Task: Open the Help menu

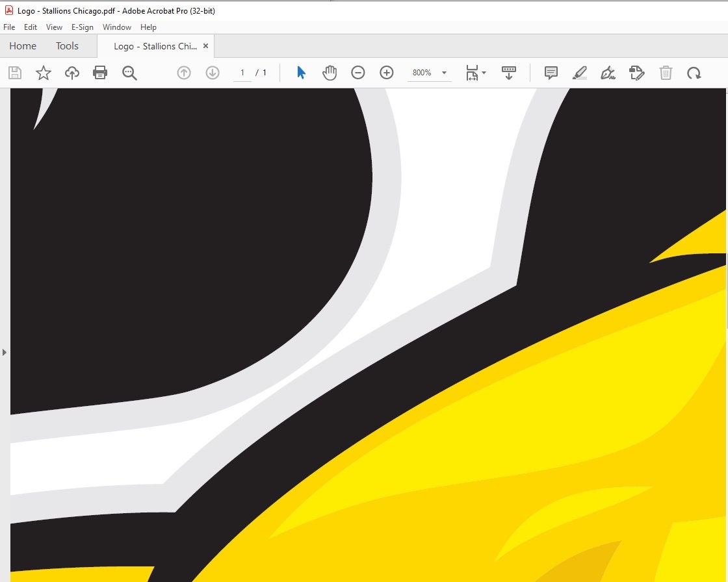Action: click(x=149, y=27)
